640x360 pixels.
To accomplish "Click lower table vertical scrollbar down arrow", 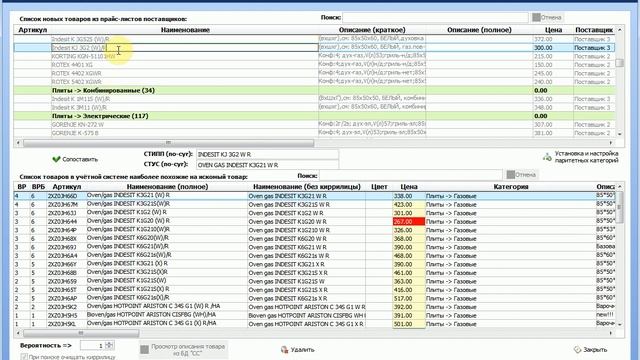I will (x=620, y=324).
